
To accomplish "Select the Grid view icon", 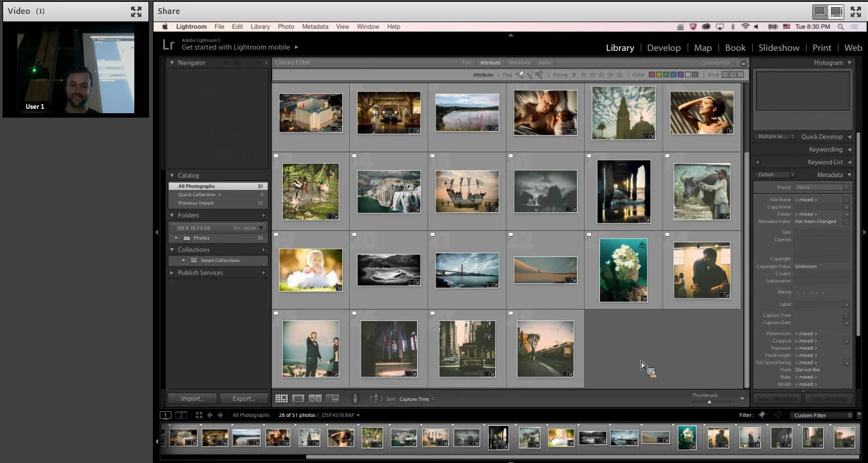I will [281, 398].
